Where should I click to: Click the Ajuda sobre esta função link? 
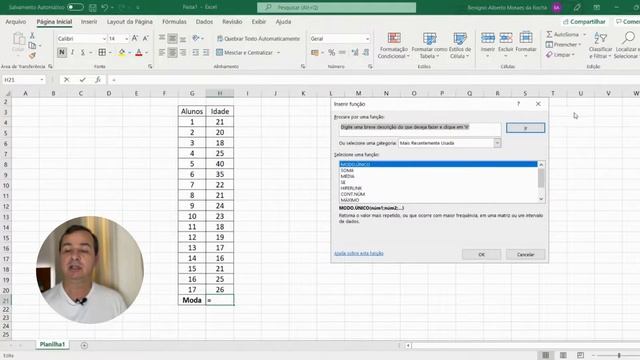click(359, 253)
